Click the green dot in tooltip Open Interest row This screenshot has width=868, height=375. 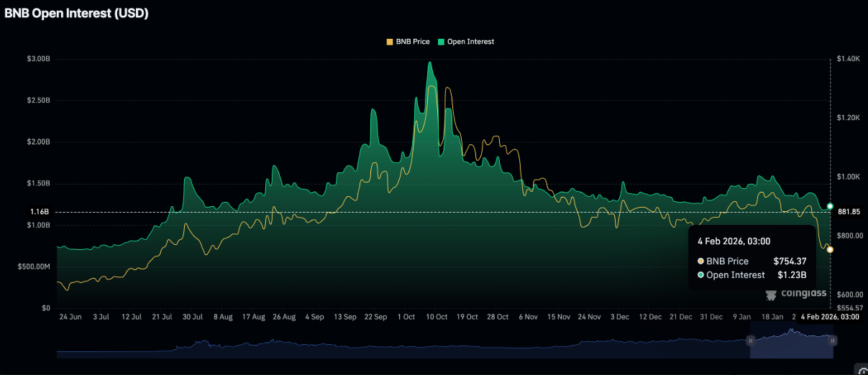[700, 275]
